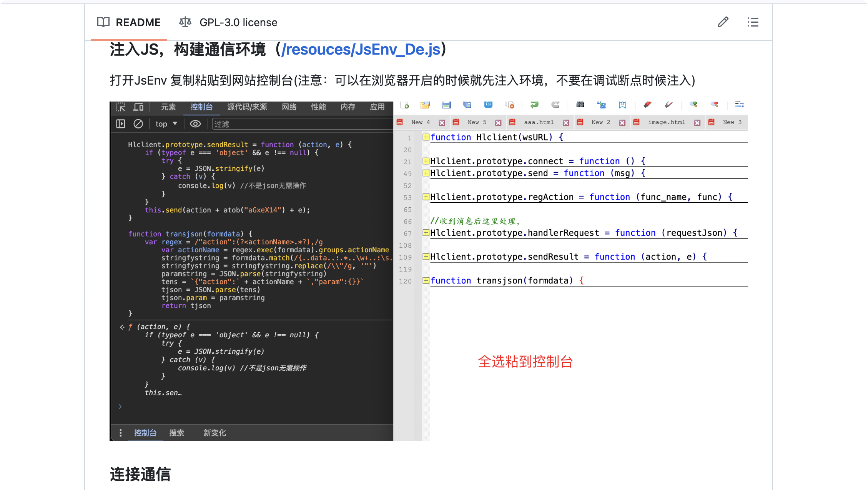Viewport: 868px width, 490px height.
Task: Click the find binoculars icon in editor
Action: pyautogui.click(x=580, y=105)
